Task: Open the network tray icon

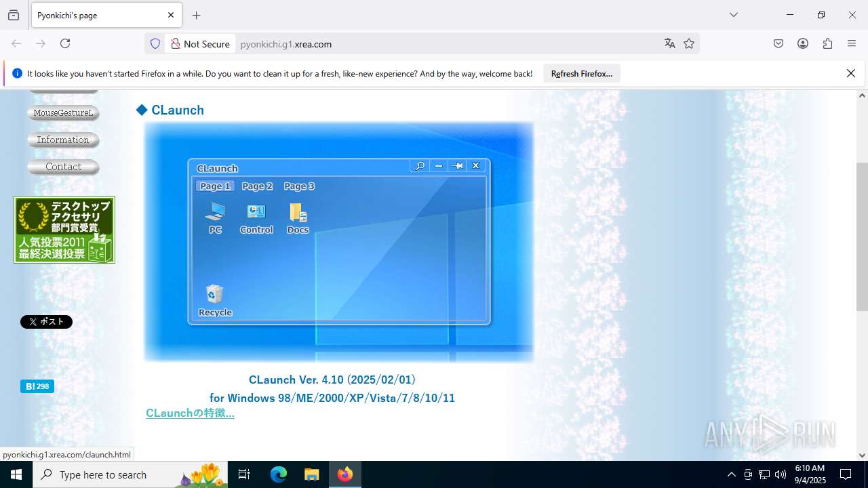Action: point(764,474)
